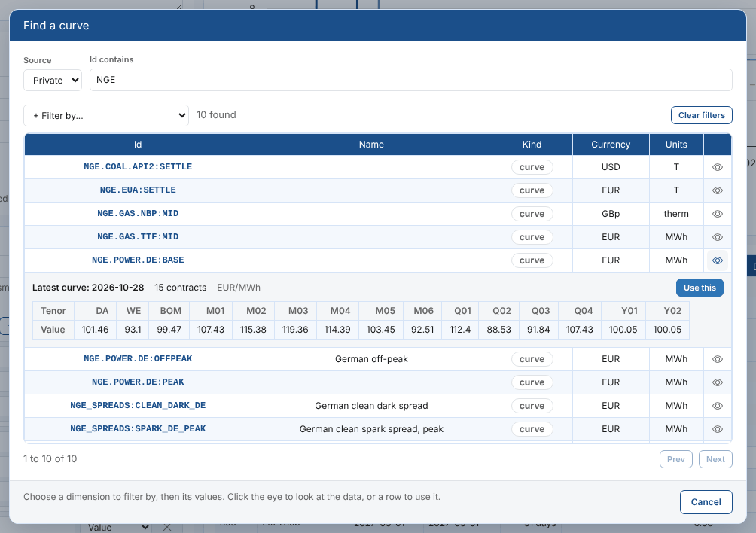Click the 'Latest curve: 2026-10-28' label
The height and width of the screenshot is (533, 756).
(x=88, y=288)
